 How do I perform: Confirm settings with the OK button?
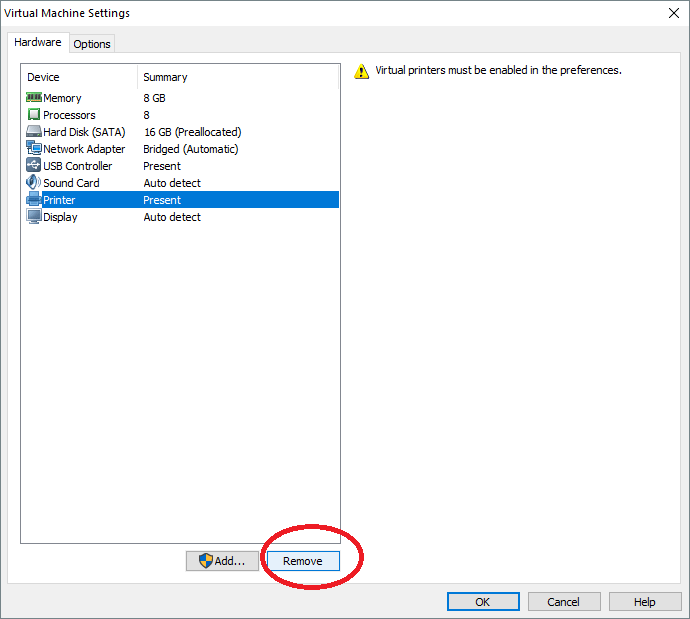pyautogui.click(x=483, y=602)
